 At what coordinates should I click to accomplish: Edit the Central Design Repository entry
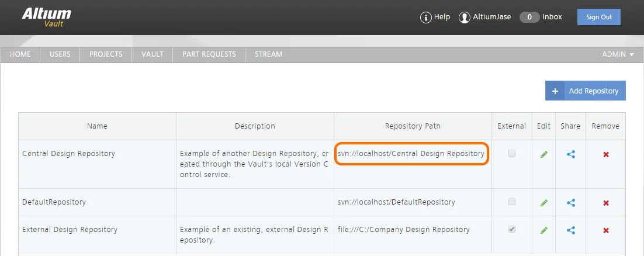click(x=544, y=154)
